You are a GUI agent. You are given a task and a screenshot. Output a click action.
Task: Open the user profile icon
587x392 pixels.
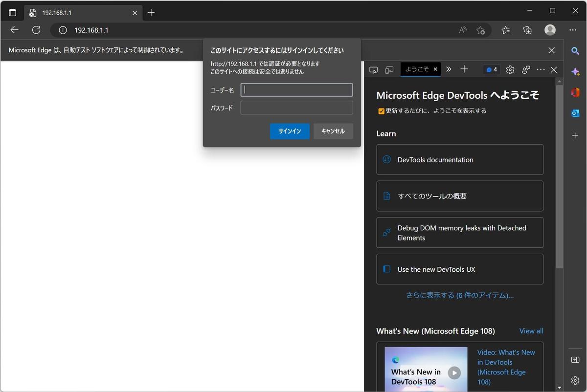coord(550,30)
